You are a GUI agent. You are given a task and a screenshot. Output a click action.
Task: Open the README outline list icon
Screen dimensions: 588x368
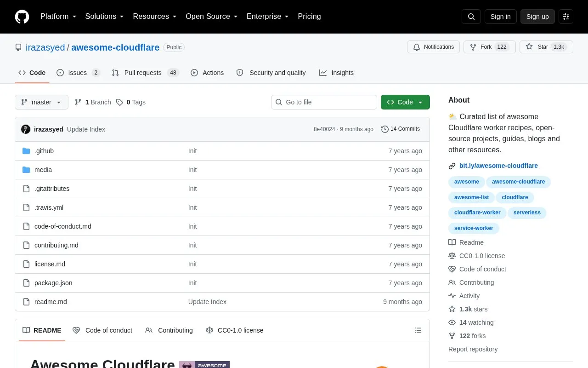(418, 330)
